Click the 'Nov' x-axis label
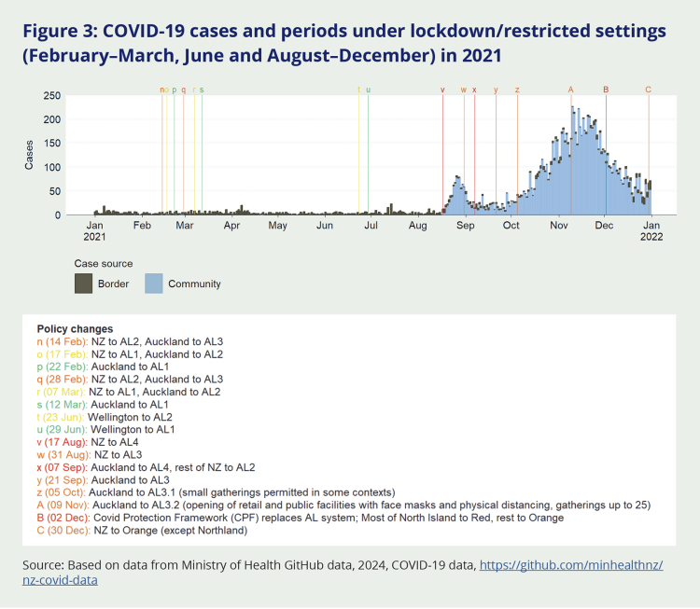The width and height of the screenshot is (700, 609). coord(558,226)
